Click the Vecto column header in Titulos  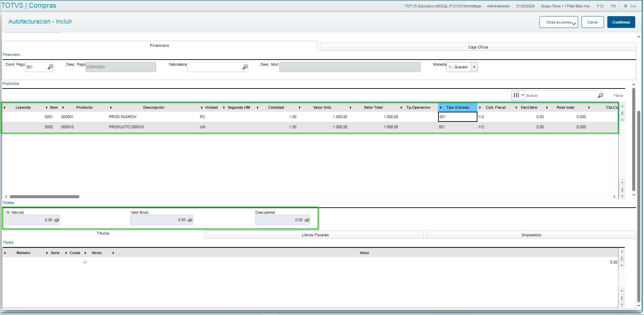(97, 253)
